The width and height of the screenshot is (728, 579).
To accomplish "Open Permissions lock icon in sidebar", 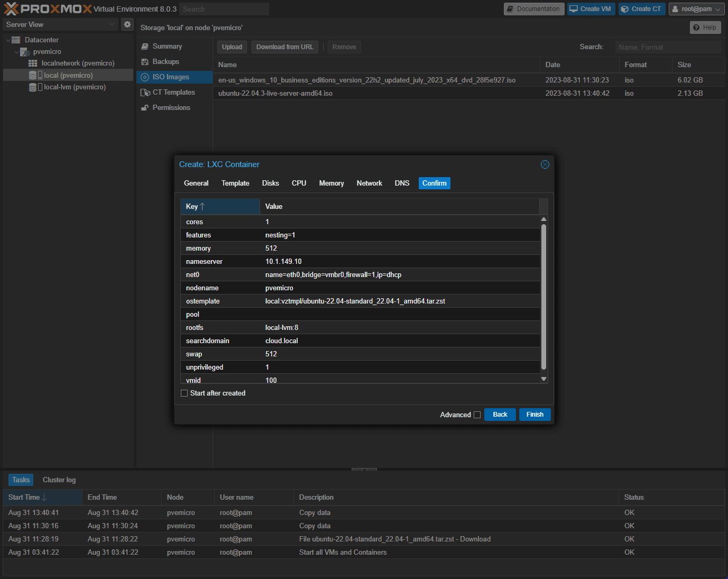I will [x=145, y=108].
